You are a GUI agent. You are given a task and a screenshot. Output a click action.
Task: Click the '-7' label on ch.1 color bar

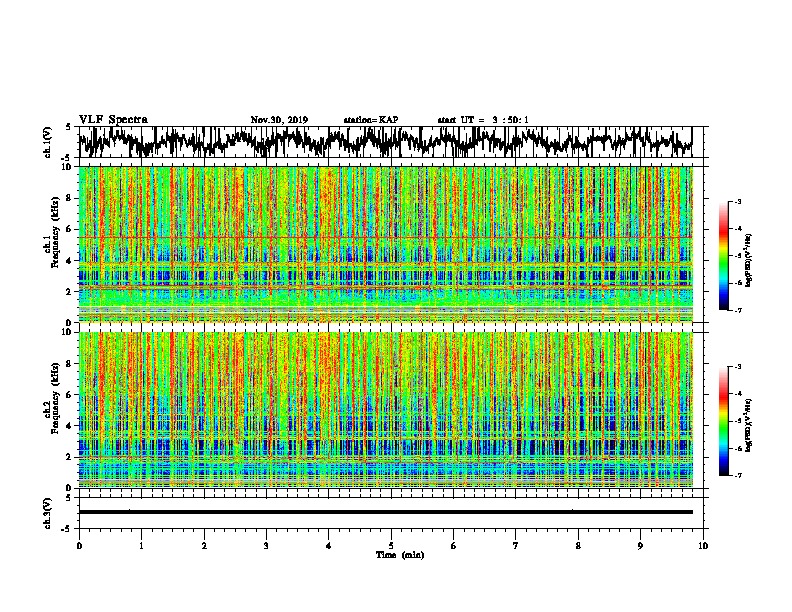click(737, 310)
